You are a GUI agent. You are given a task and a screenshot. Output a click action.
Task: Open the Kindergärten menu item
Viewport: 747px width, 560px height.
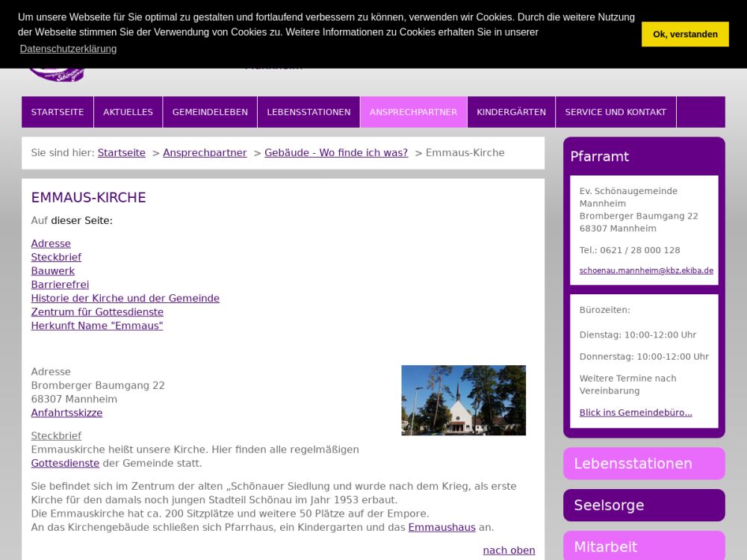(511, 112)
